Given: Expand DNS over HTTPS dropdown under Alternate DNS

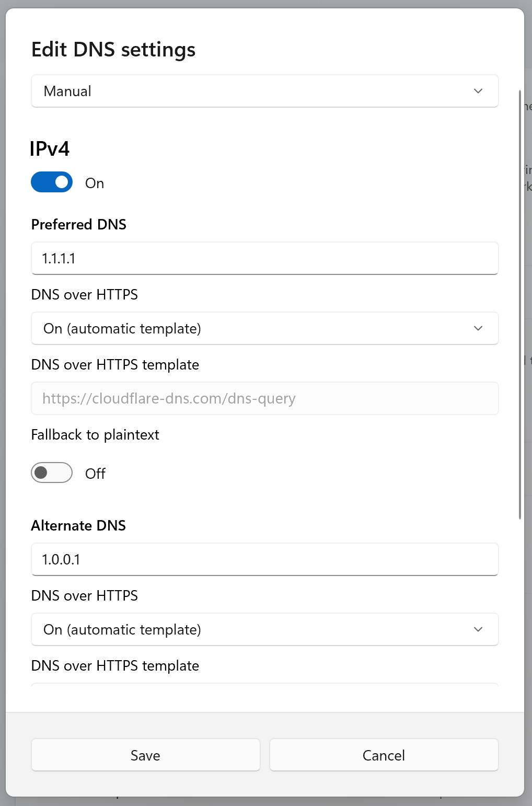Looking at the screenshot, I should (264, 629).
